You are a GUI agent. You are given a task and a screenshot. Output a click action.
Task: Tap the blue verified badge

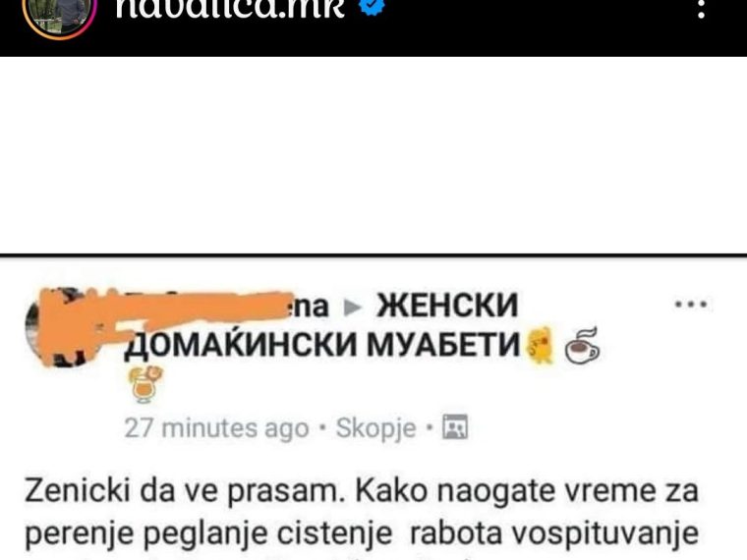point(372,7)
